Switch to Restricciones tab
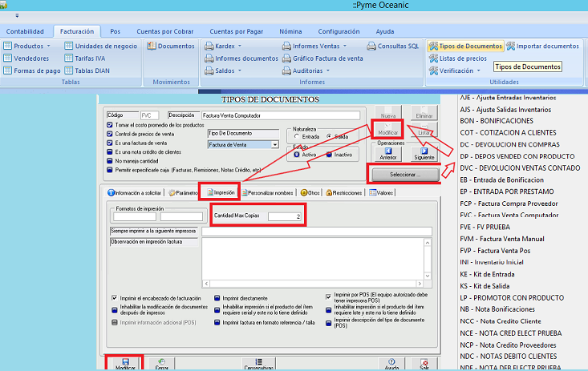 tap(343, 192)
